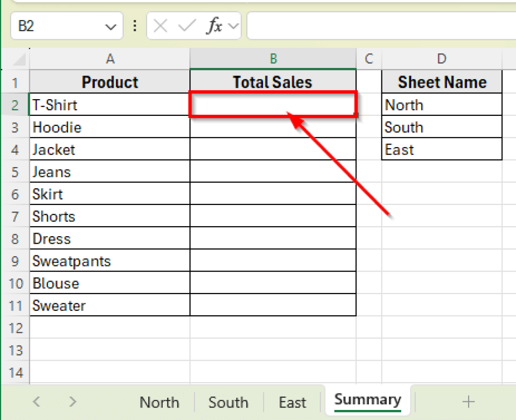
Task: Click the add new sheet plus icon
Action: [x=468, y=402]
